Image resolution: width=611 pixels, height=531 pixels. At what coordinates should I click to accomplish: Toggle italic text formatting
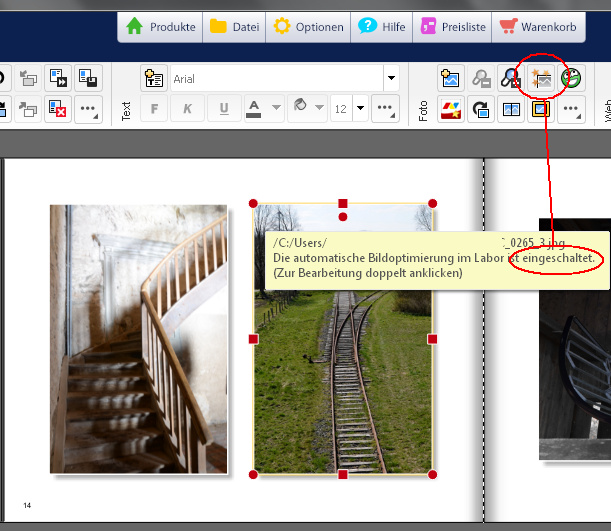[x=187, y=108]
